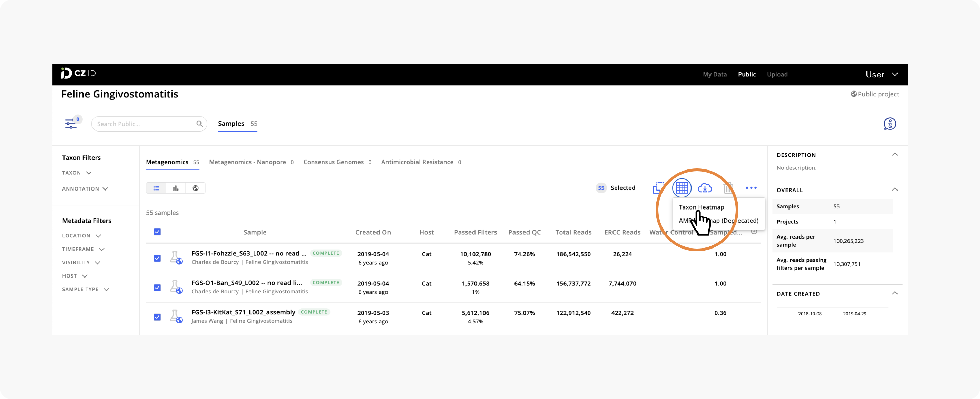The image size is (980, 399).
Task: Click the 7,744,070 ERCC reads value
Action: tap(623, 284)
